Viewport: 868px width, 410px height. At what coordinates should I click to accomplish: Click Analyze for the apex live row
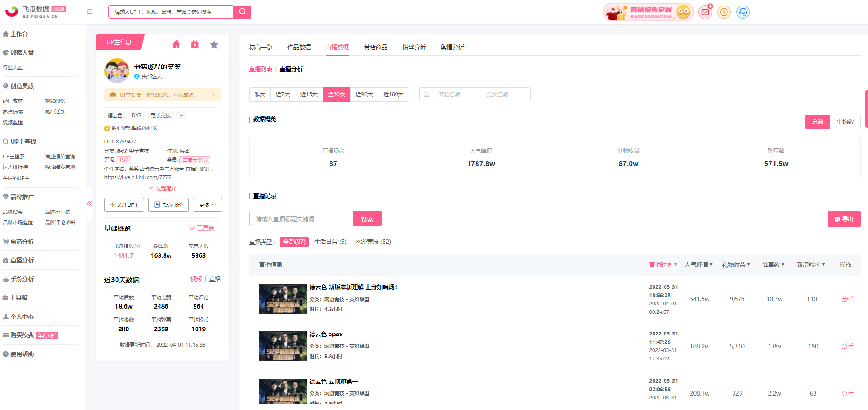[848, 346]
